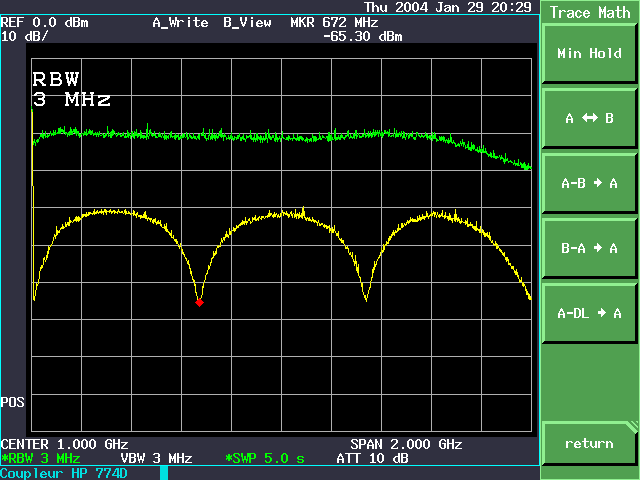The image size is (640, 480).
Task: Select the Min Hold softkey
Action: (589, 53)
